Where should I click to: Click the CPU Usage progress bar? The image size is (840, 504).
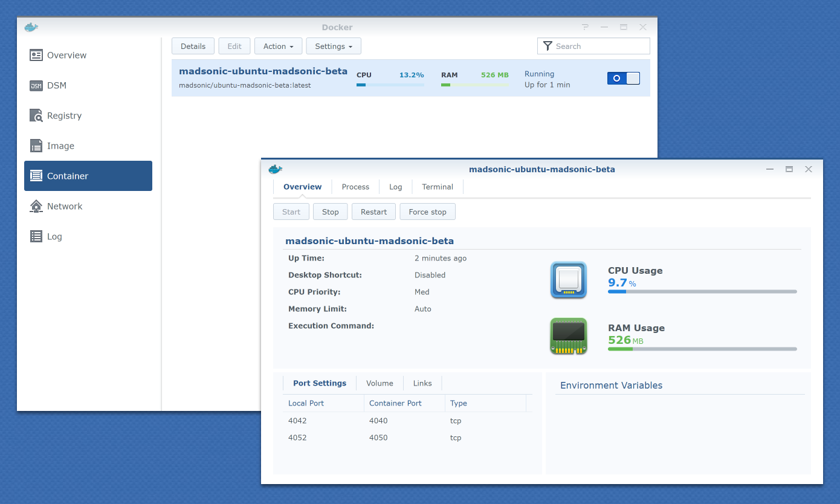click(702, 292)
